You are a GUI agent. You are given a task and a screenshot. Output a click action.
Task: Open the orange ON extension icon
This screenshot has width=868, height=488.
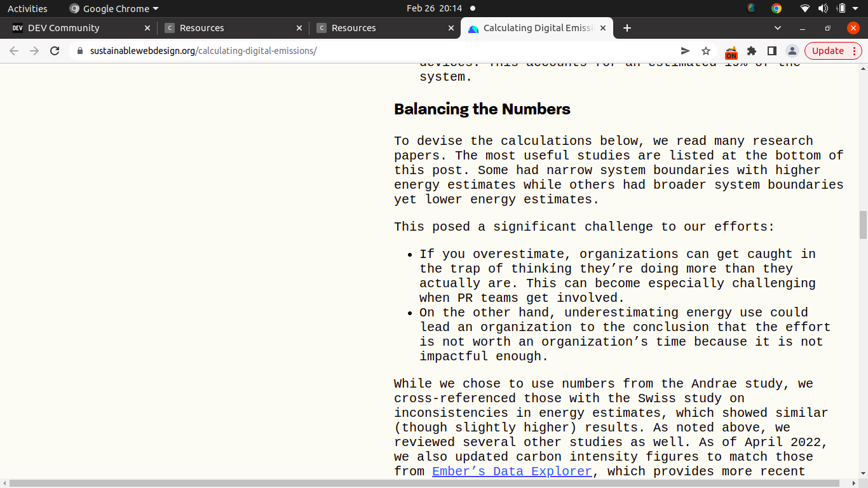(x=731, y=52)
